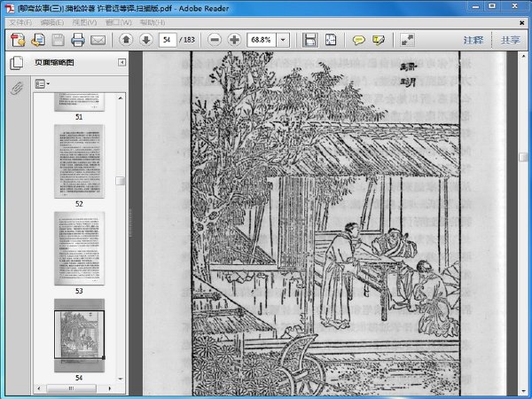Click the Adobe Reader title bar icon

pyautogui.click(x=10, y=8)
